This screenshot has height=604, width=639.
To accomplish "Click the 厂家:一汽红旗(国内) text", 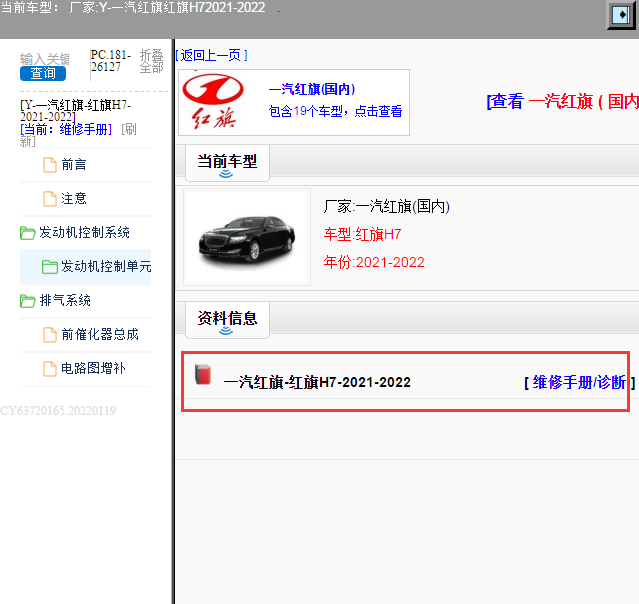I will [387, 207].
